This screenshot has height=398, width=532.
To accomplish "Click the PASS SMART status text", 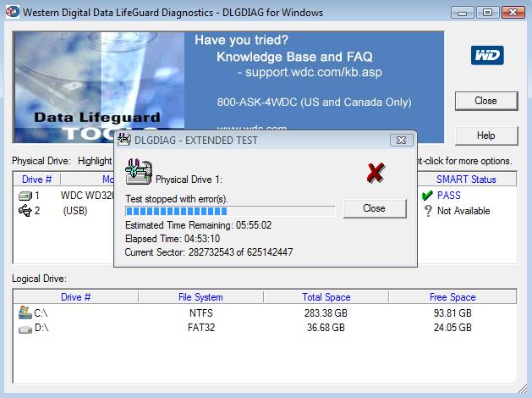I will click(x=448, y=196).
